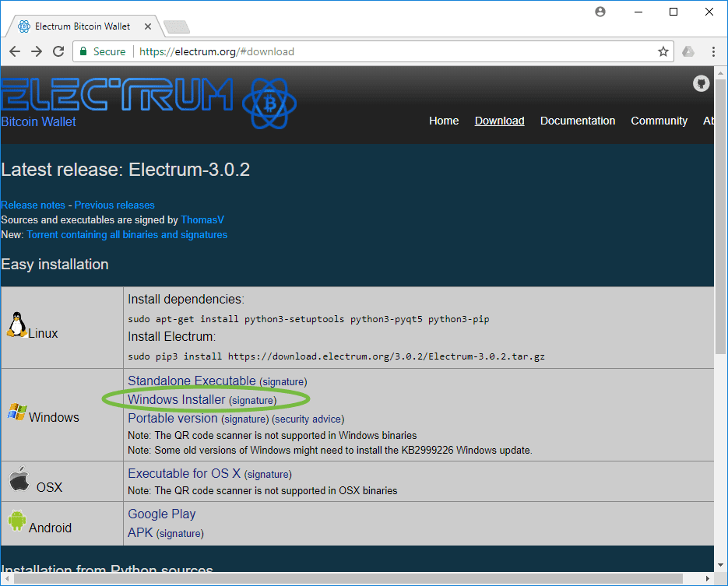Click the horizontal scrollbar thumb
The height and width of the screenshot is (586, 728).
point(348,578)
